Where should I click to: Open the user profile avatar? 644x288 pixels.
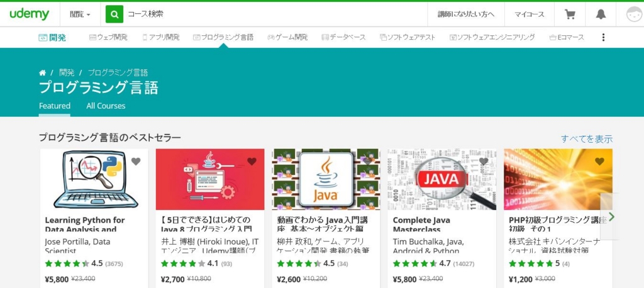point(635,15)
